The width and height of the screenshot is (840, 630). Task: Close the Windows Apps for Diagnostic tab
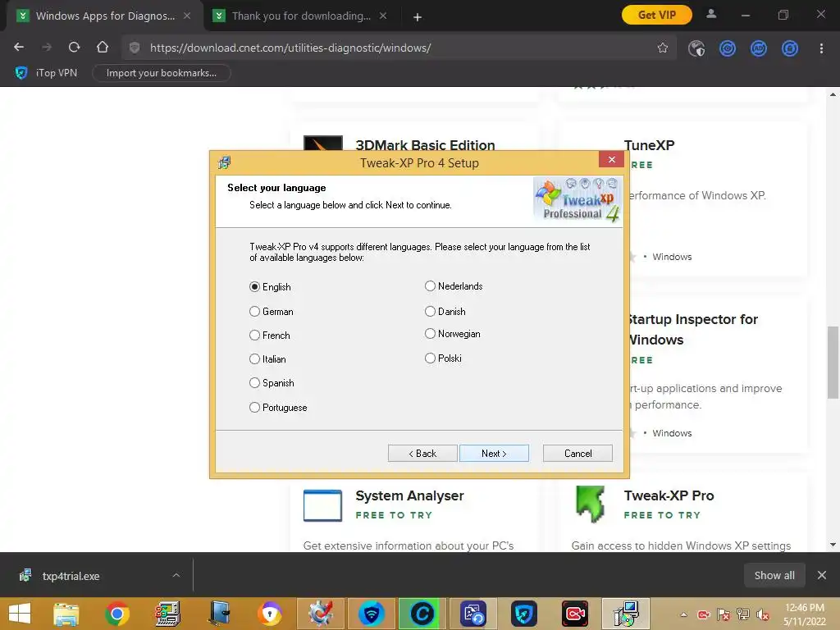187,16
